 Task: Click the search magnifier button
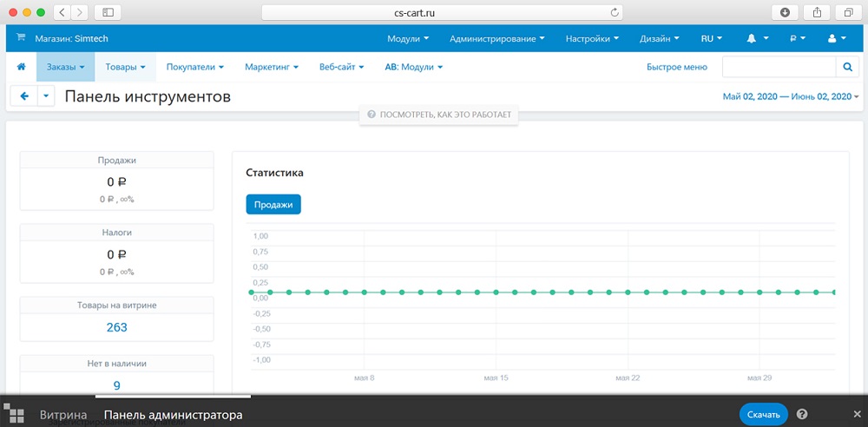(847, 67)
